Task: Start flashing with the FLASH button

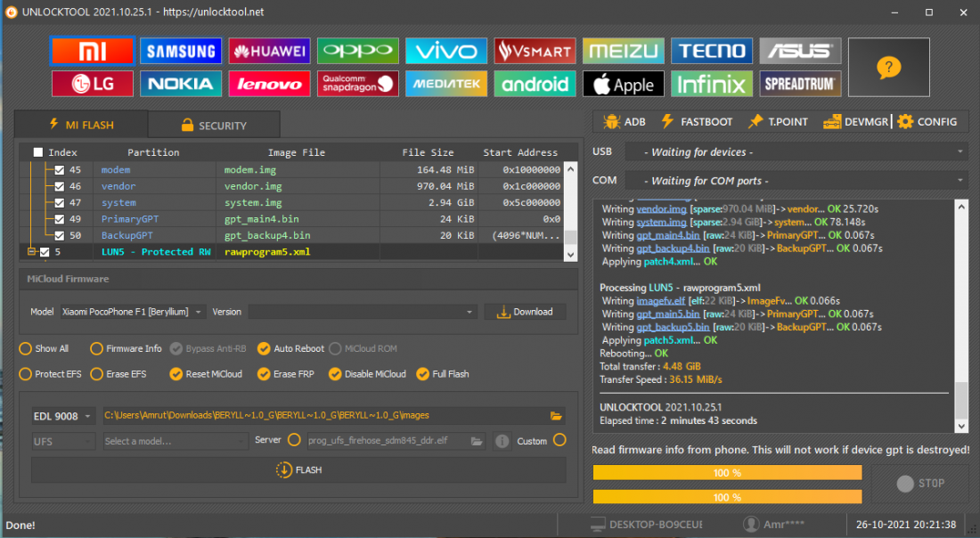Action: [298, 470]
